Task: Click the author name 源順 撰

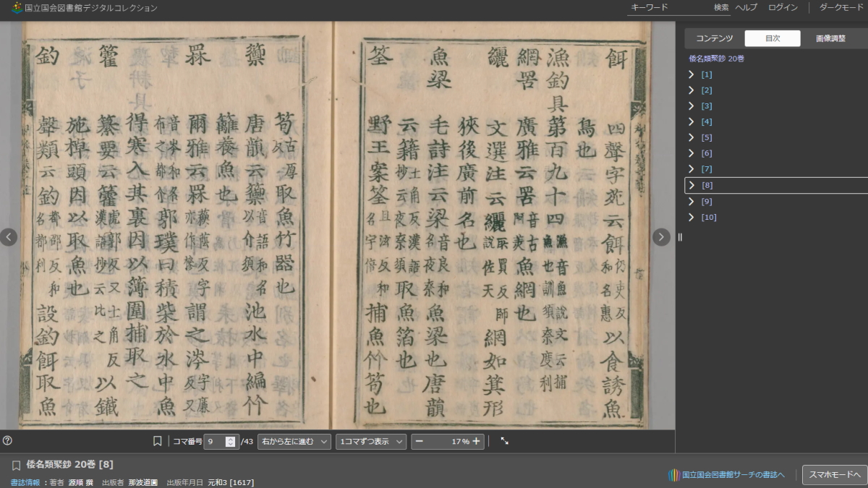Action: [81, 482]
